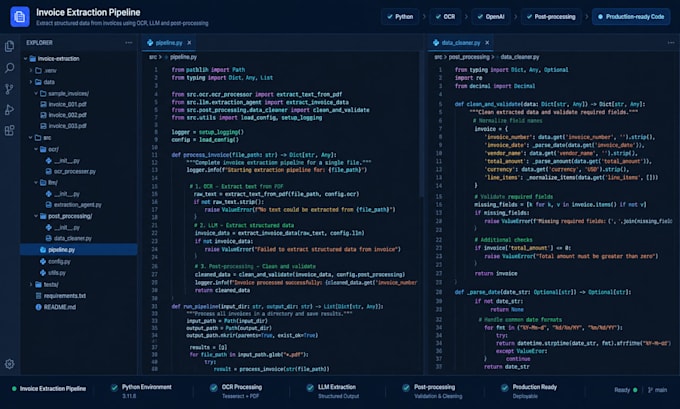Image resolution: width=680 pixels, height=409 pixels.
Task: Click line 5 def clean_and_validate in data_cleaner.py
Action: (549, 104)
